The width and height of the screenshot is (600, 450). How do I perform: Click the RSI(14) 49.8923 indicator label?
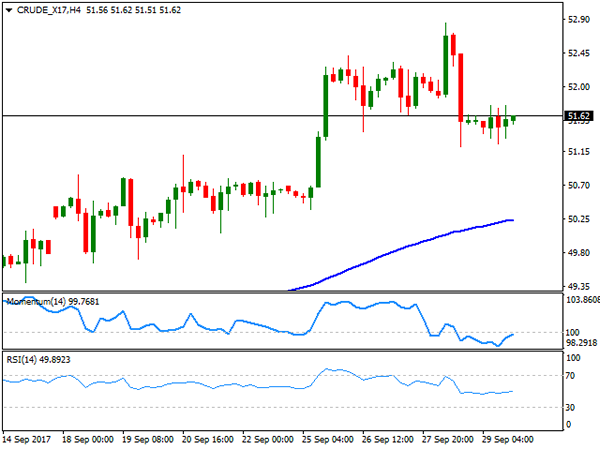click(38, 360)
